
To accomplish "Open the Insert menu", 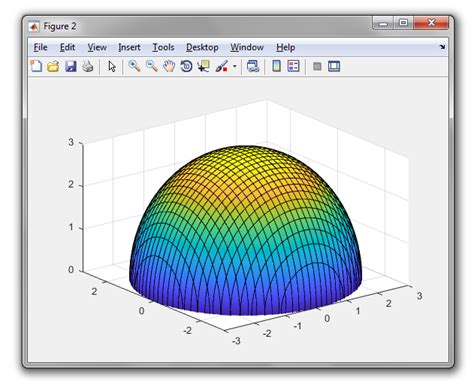I will (x=129, y=47).
